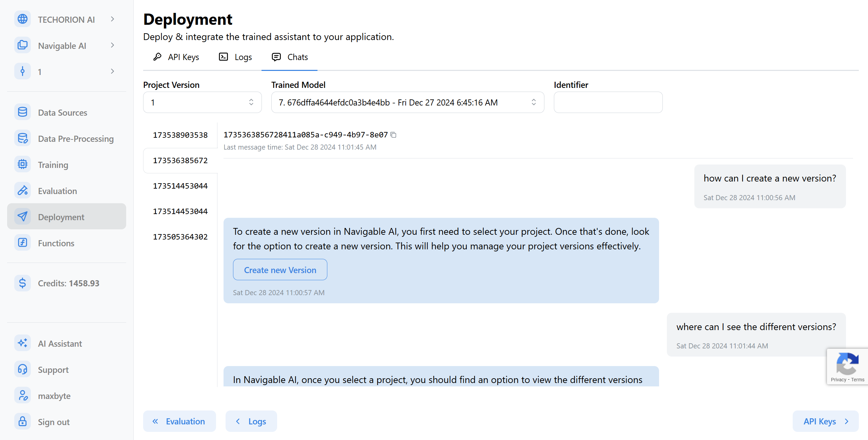
Task: Click the Credits dollar icon
Action: pos(22,283)
